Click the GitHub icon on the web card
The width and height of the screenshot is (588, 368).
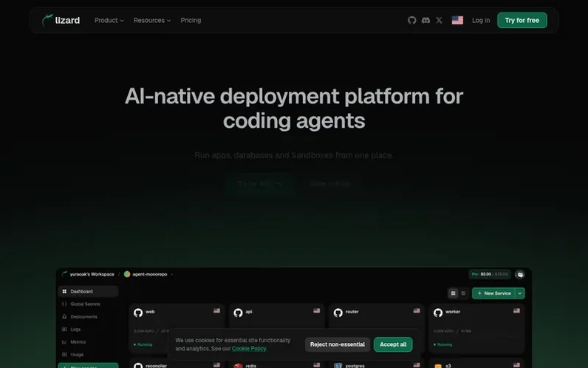(x=138, y=313)
